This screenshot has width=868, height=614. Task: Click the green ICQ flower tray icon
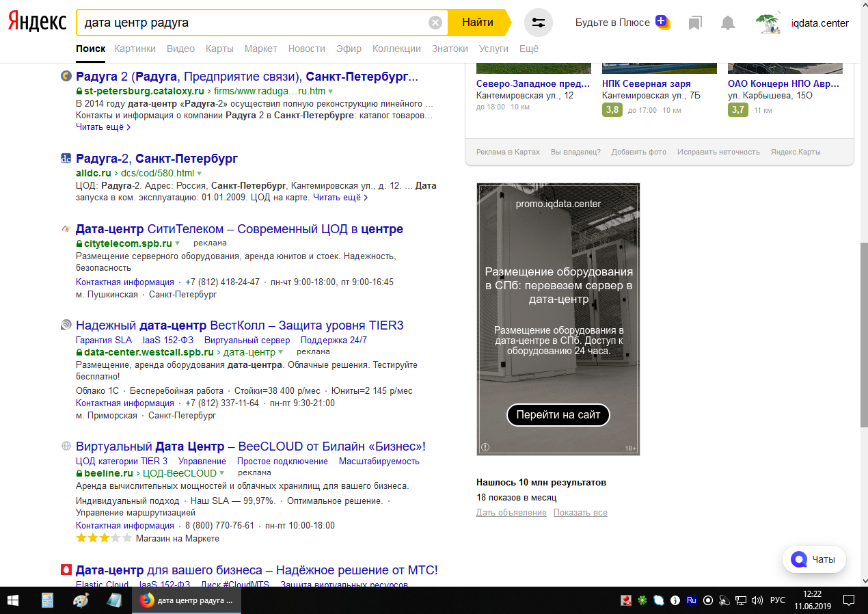click(642, 600)
